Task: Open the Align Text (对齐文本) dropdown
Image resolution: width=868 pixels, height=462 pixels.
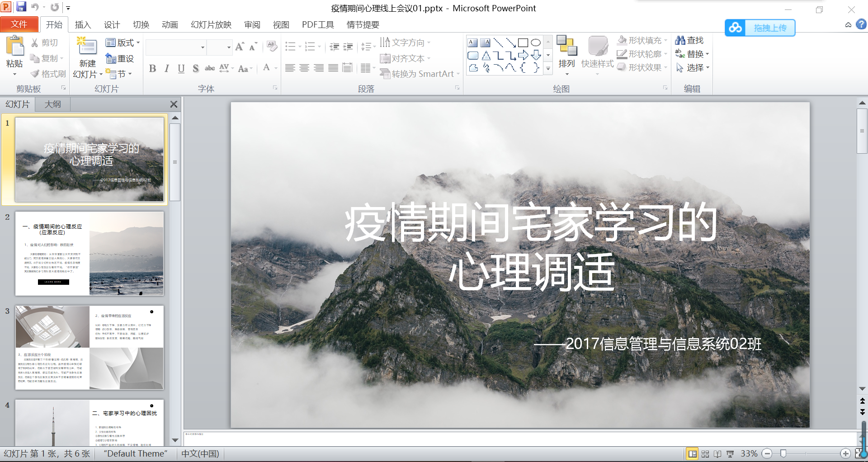Action: coord(405,58)
